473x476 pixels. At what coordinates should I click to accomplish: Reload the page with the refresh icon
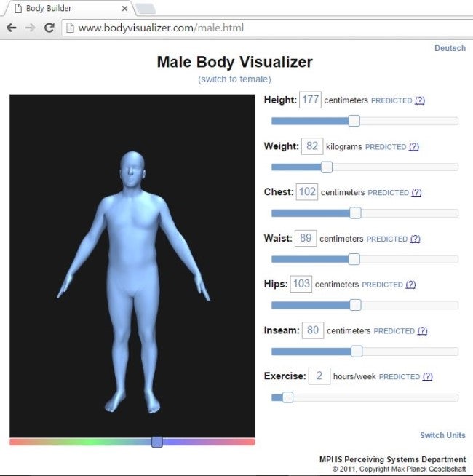pyautogui.click(x=49, y=28)
